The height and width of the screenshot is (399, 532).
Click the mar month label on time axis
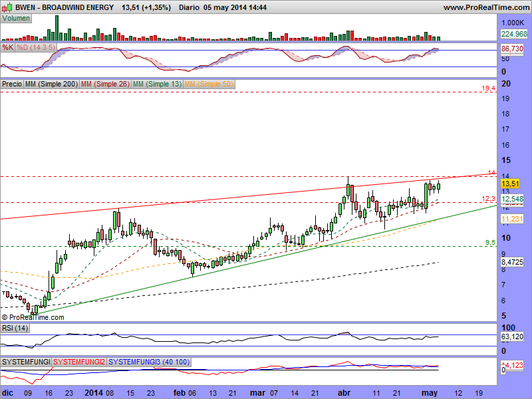[x=257, y=393]
